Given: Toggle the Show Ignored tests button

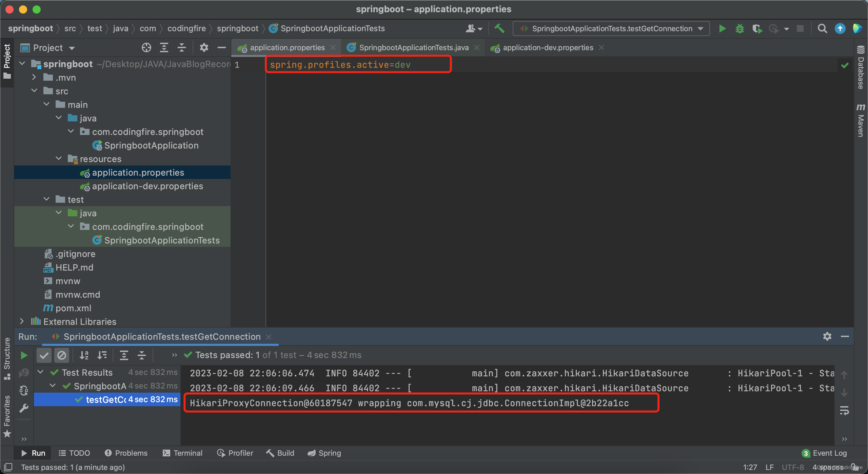Looking at the screenshot, I should tap(62, 355).
